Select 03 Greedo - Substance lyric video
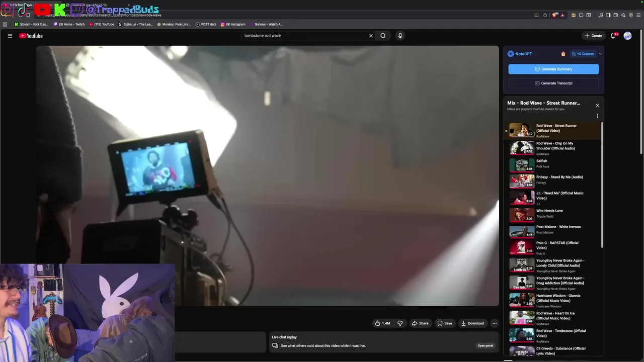This screenshot has height=362, width=644. pyautogui.click(x=552, y=351)
